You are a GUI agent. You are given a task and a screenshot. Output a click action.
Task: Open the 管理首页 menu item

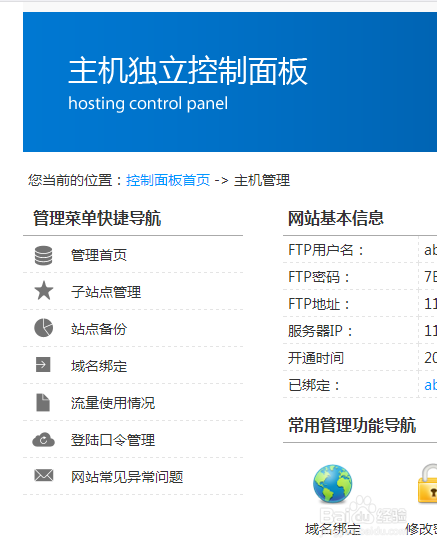(99, 255)
